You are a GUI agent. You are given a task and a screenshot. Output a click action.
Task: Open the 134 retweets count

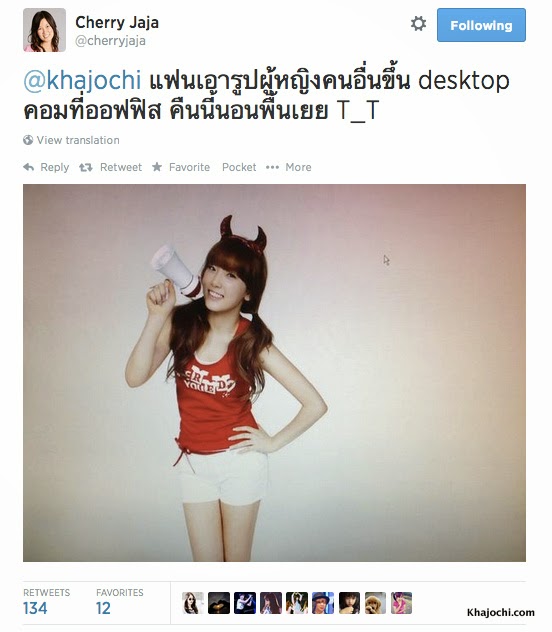point(35,608)
